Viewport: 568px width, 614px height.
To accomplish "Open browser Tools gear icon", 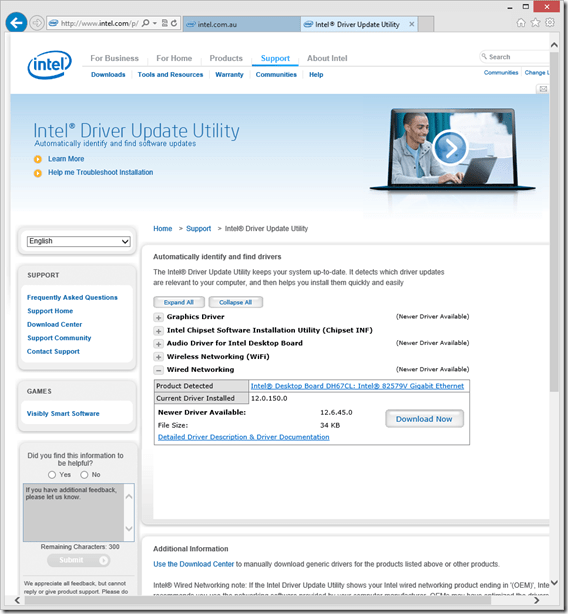I will (x=550, y=23).
